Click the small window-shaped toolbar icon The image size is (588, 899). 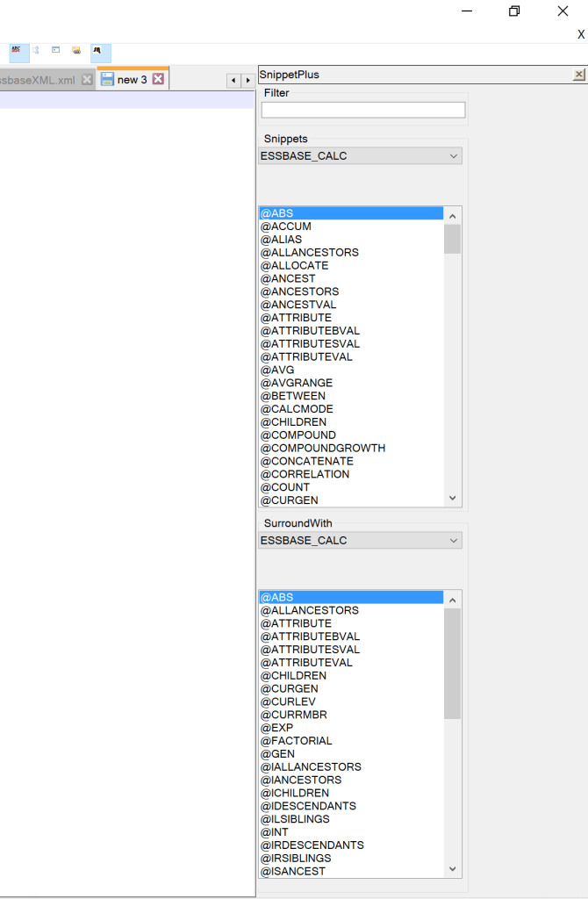[x=55, y=50]
